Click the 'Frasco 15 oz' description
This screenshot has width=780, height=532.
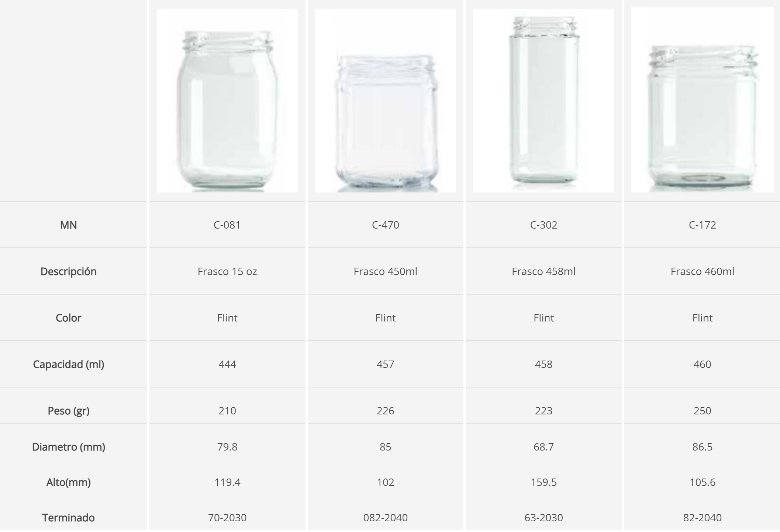click(227, 271)
